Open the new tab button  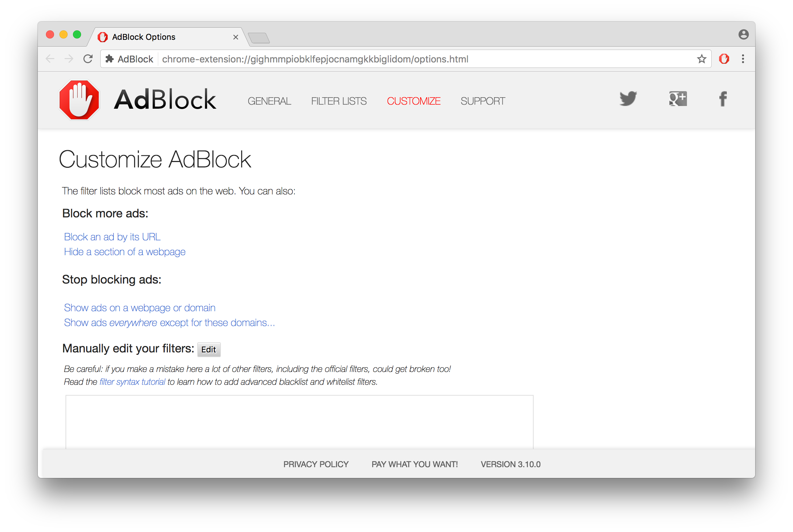click(259, 38)
